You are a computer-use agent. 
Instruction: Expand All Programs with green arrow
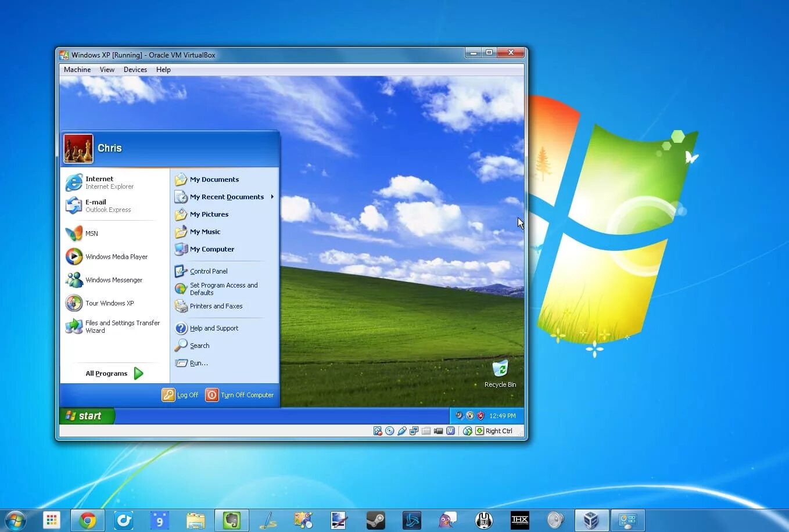coord(114,373)
